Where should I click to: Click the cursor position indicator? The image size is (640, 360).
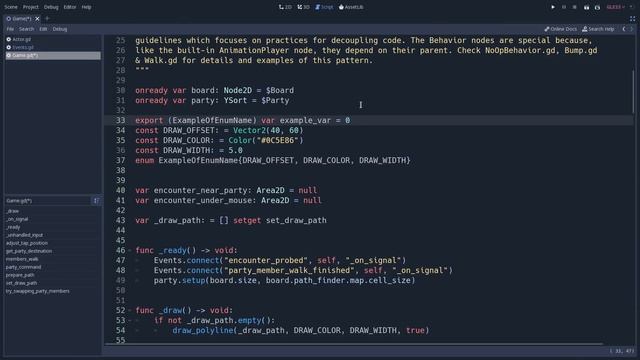622,351
